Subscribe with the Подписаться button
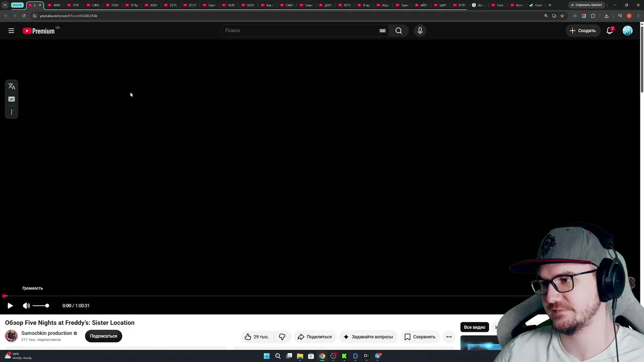 pos(104,336)
